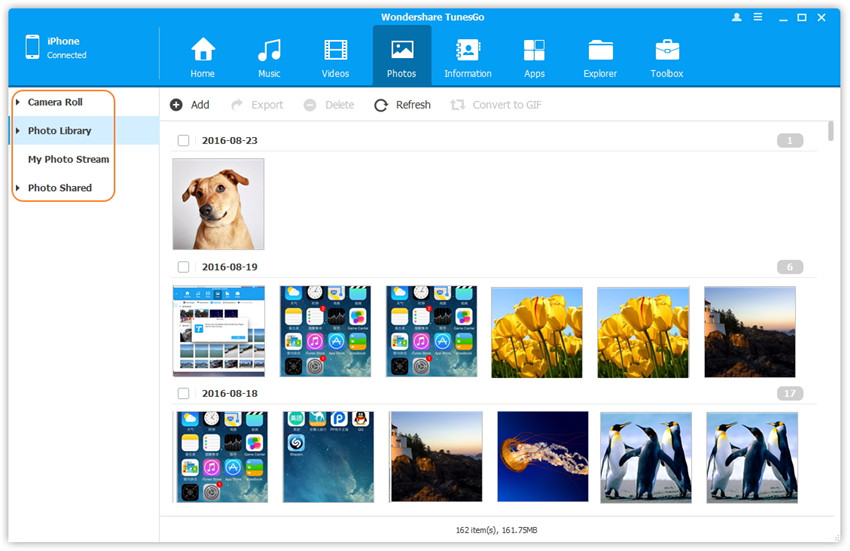Open the Explorer folder icon
850x551 pixels.
coord(600,50)
